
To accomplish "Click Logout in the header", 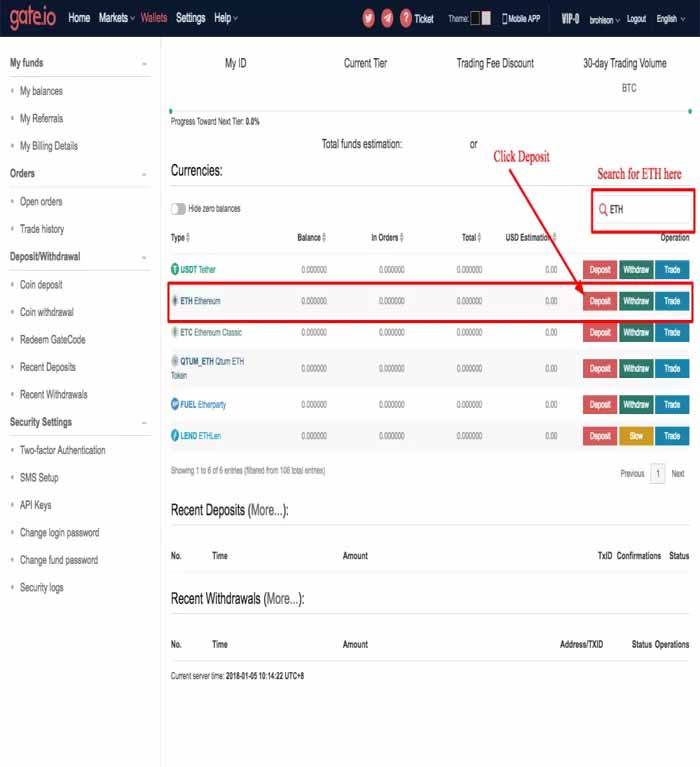I will 636,19.
